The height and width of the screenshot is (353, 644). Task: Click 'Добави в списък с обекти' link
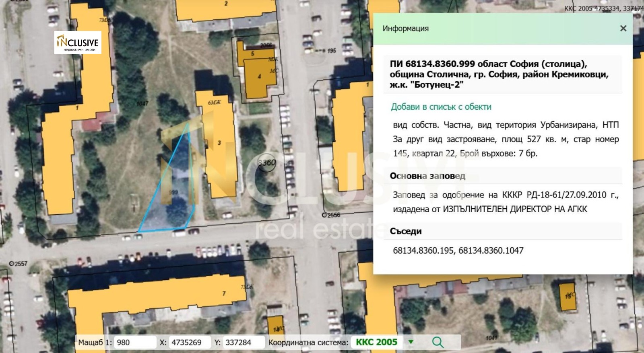point(441,107)
